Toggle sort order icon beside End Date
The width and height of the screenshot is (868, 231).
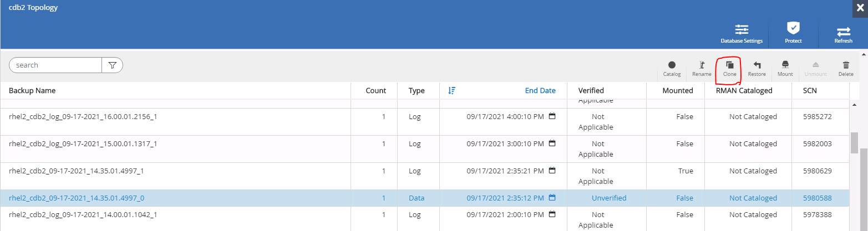[451, 91]
